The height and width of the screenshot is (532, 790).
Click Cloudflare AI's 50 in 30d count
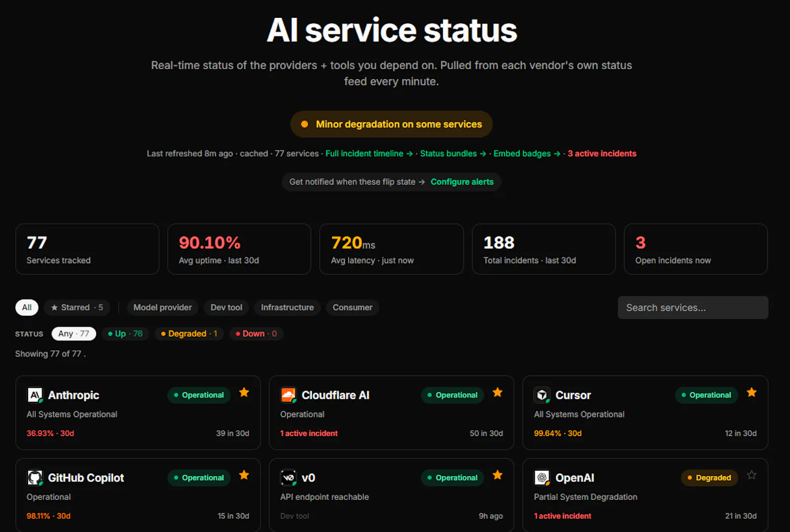point(486,433)
